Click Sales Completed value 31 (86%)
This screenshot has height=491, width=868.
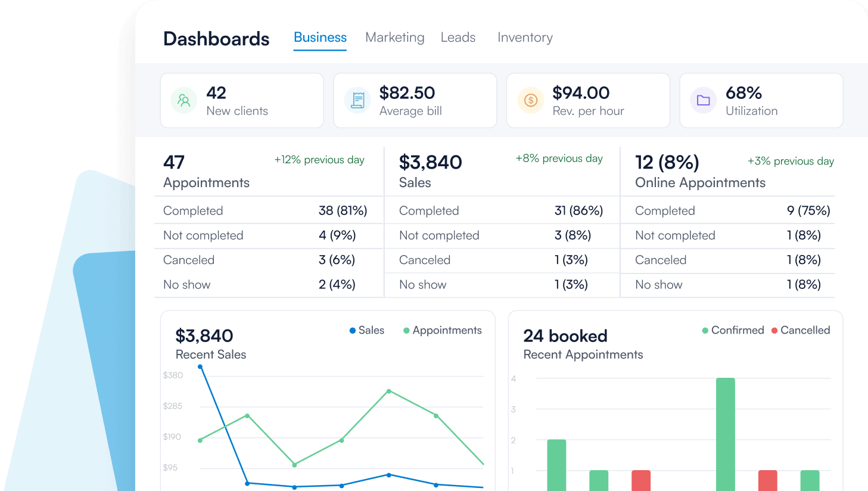[x=578, y=211]
